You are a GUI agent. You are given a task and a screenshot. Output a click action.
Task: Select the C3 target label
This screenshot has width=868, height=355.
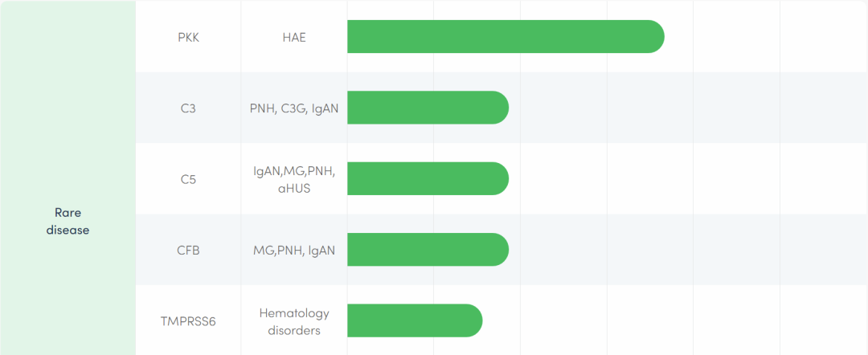[188, 108]
